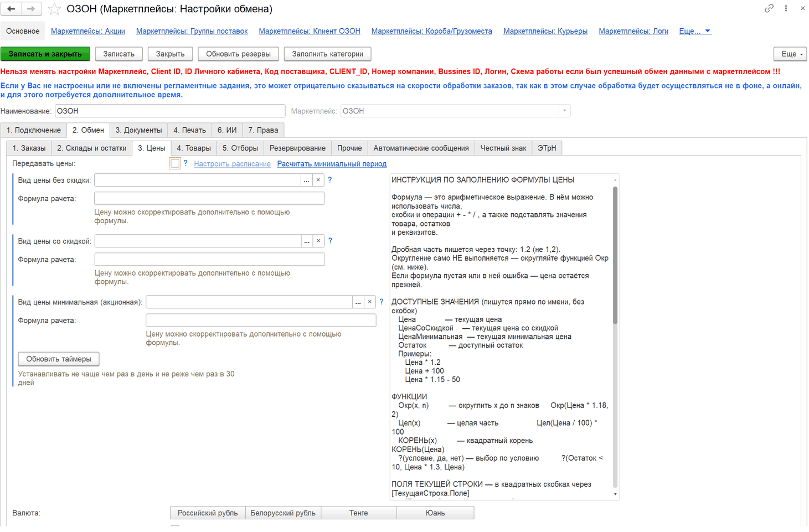Click the Заполнить категории button

[x=328, y=54]
